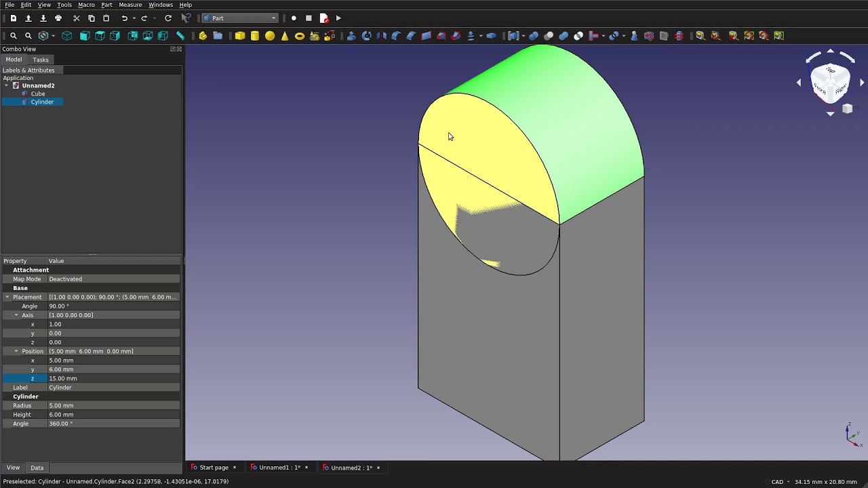Click the Cut scissors icon
Image resolution: width=868 pixels, height=488 pixels.
click(77, 18)
